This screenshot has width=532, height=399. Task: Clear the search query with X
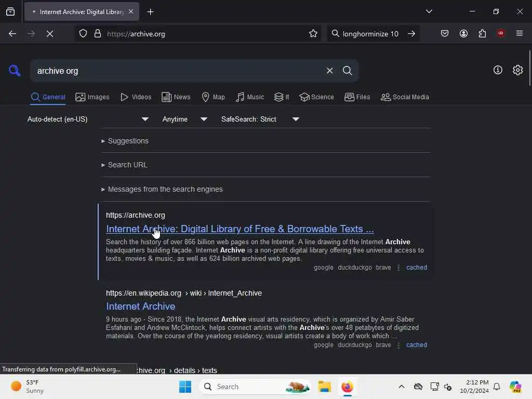pyautogui.click(x=329, y=71)
